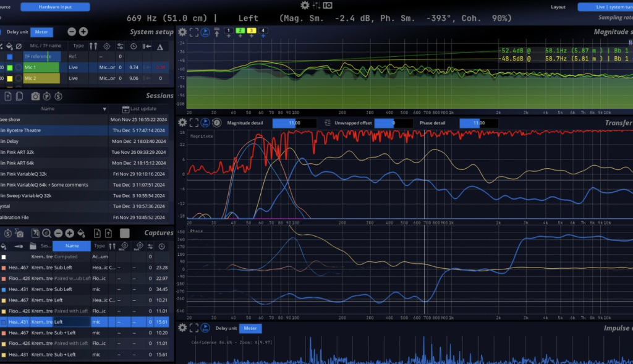The image size is (633, 364).
Task: Click the plus icon in System setup
Action: click(83, 32)
